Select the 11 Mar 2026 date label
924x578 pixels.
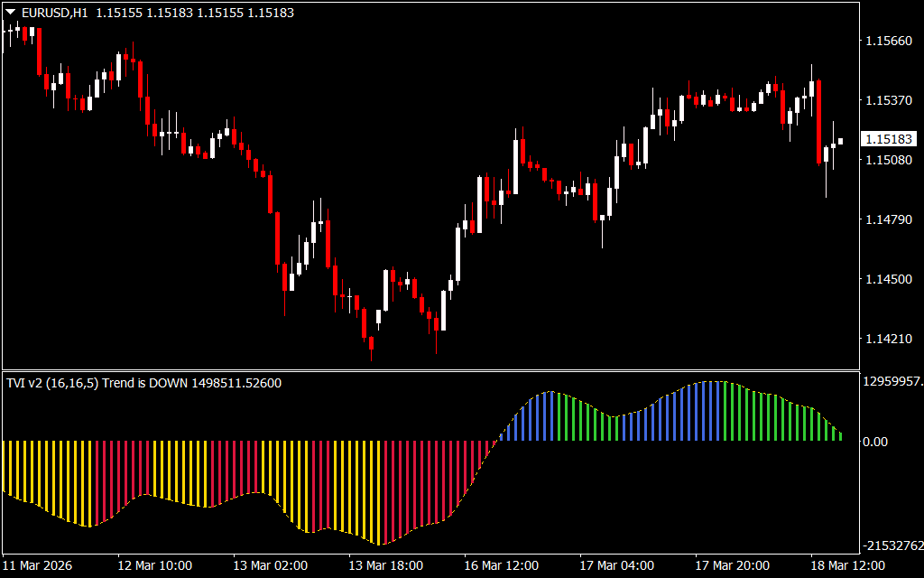point(38,565)
